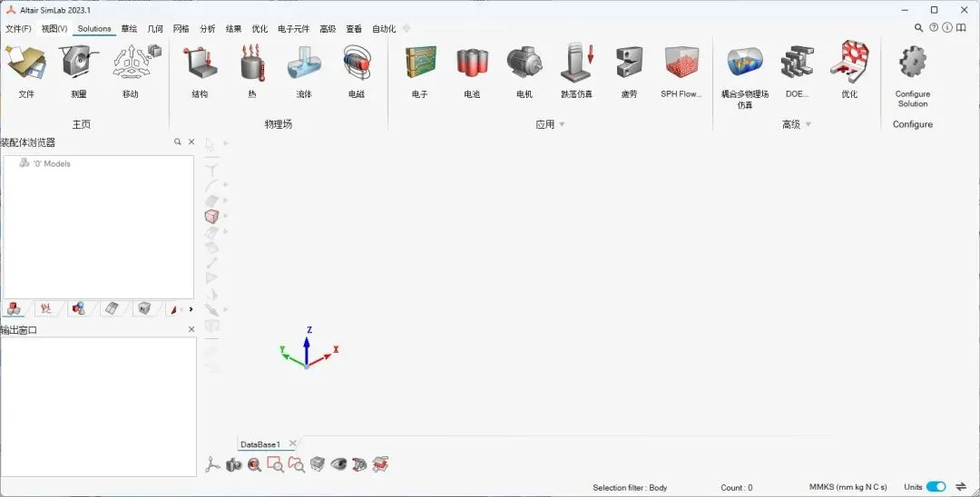This screenshot has height=497, width=980.
Task: Switch to the 优化 ribbon tab
Action: [260, 29]
